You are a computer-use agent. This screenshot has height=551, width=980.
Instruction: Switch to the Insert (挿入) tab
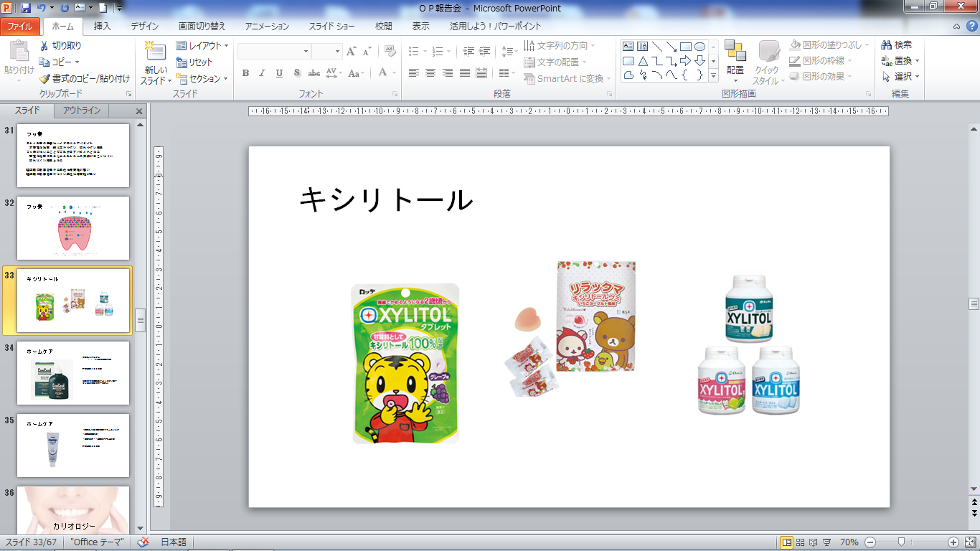pyautogui.click(x=103, y=27)
